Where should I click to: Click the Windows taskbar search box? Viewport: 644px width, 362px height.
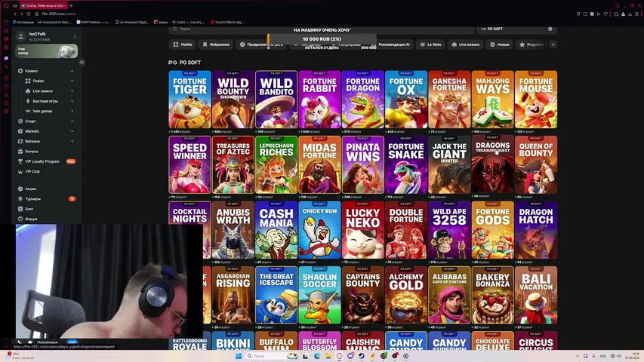(273, 356)
